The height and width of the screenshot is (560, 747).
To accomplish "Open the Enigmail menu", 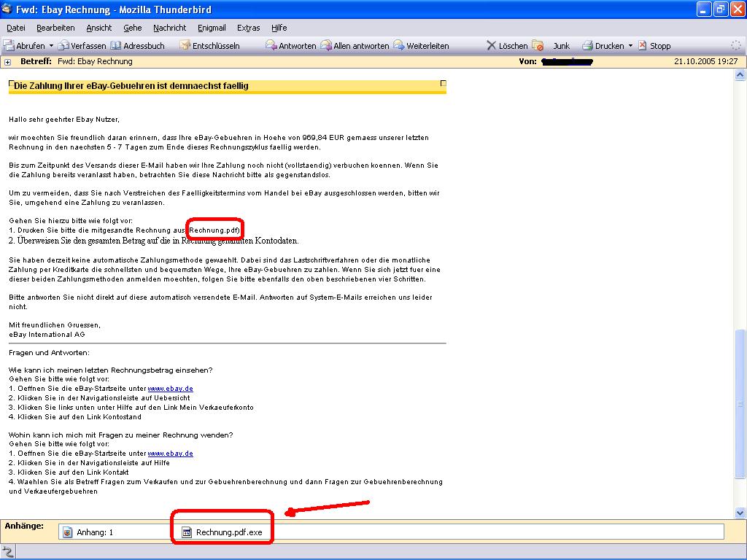I will click(212, 28).
